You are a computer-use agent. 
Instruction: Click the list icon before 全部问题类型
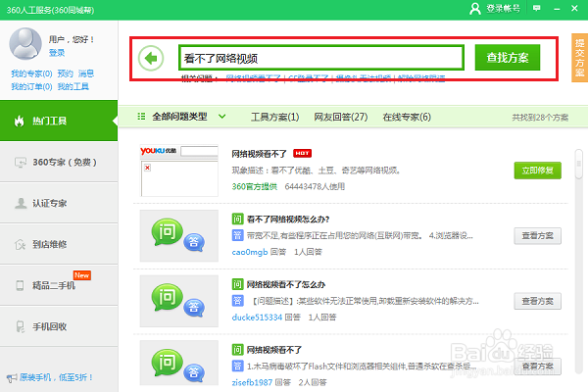tap(141, 117)
